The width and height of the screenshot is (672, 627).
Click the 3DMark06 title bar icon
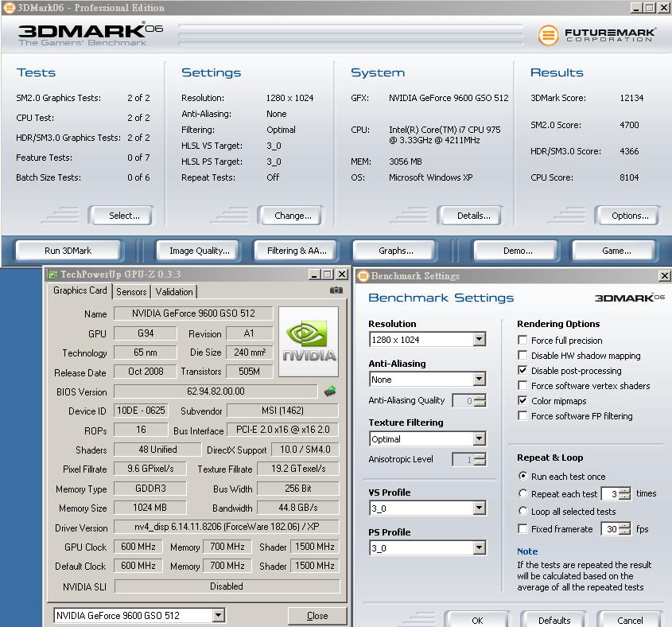point(9,8)
